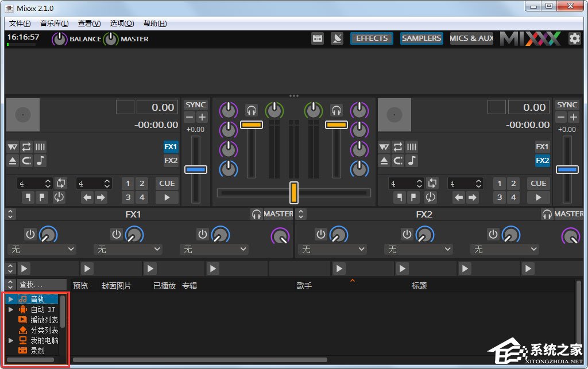The height and width of the screenshot is (369, 588).
Task: Click the cassette recording icon in top bar
Action: 318,38
